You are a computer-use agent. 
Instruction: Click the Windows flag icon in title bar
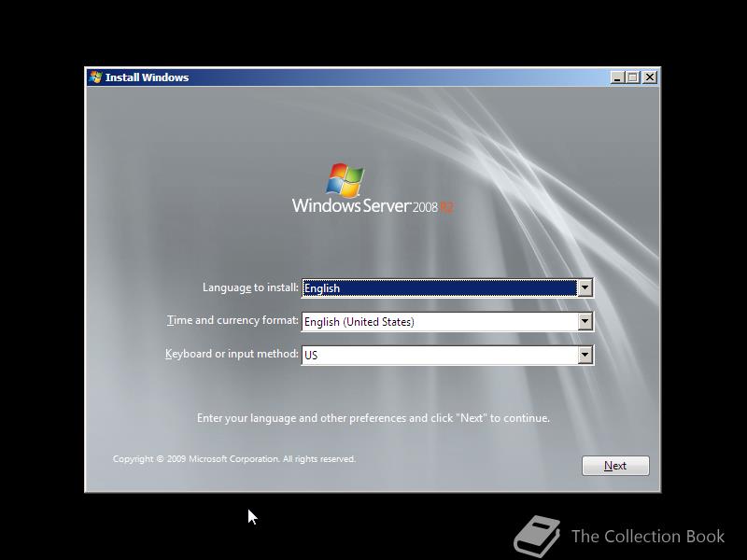pyautogui.click(x=95, y=77)
